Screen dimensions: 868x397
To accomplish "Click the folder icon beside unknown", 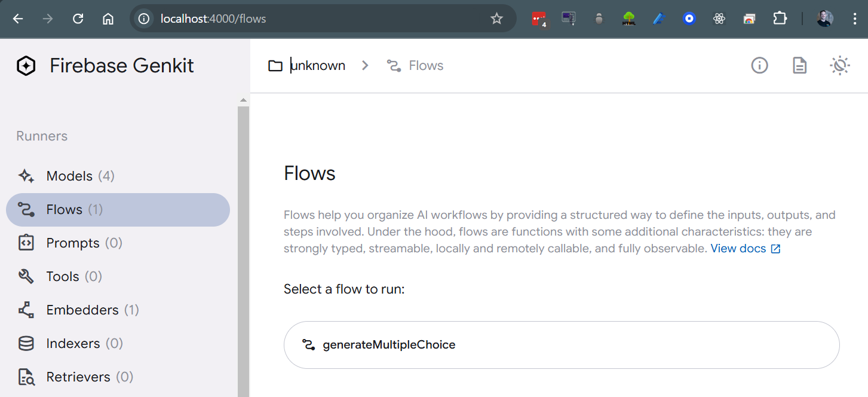I will (275, 66).
